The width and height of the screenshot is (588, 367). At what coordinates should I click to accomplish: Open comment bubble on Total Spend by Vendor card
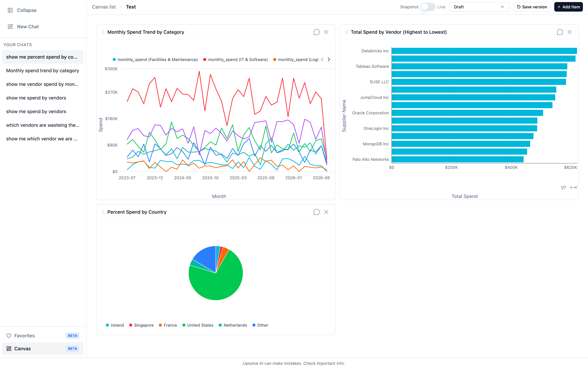pyautogui.click(x=560, y=32)
